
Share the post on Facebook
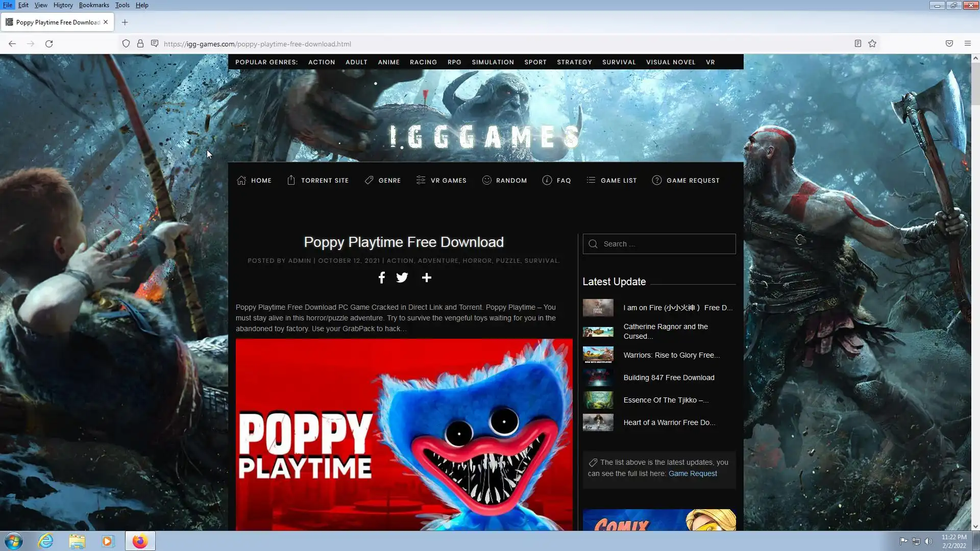(x=381, y=278)
